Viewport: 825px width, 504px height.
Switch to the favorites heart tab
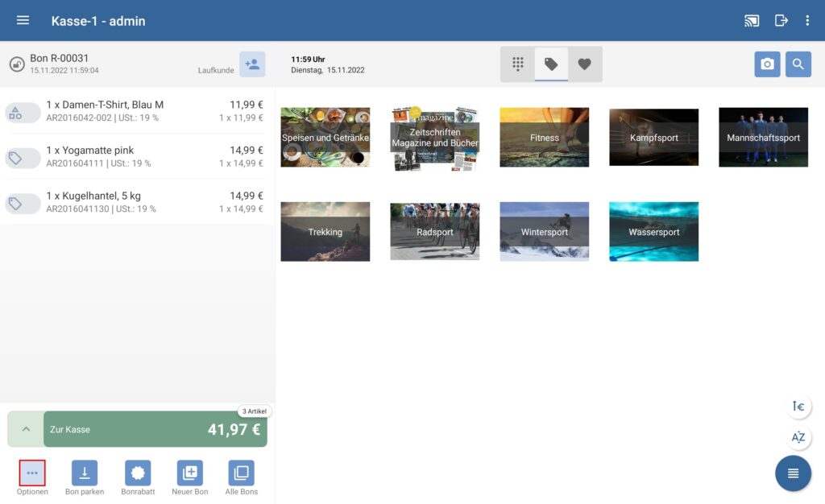click(585, 64)
